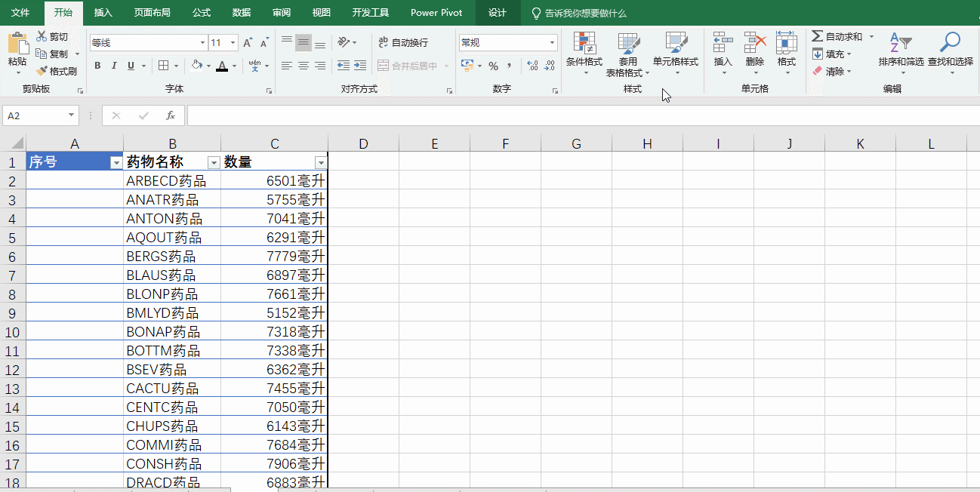Toggle italic formatting (I)
The height and width of the screenshot is (492, 980).
(114, 66)
